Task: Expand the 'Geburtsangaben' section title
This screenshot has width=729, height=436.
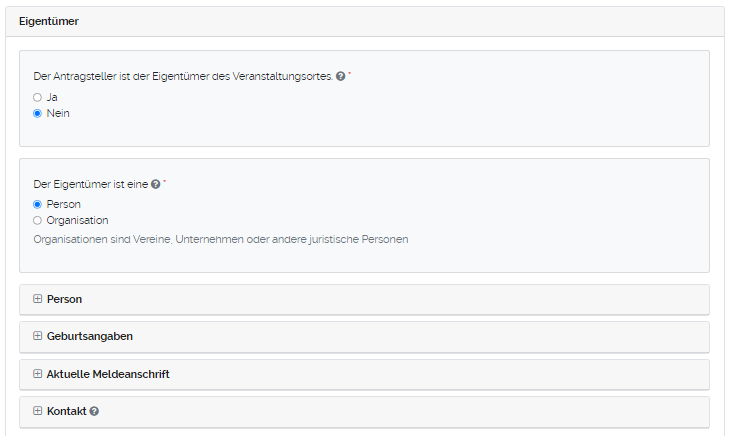Action: coord(90,336)
